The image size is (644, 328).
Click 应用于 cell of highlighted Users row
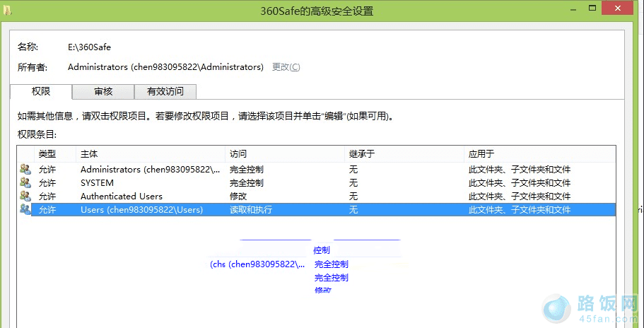[520, 210]
